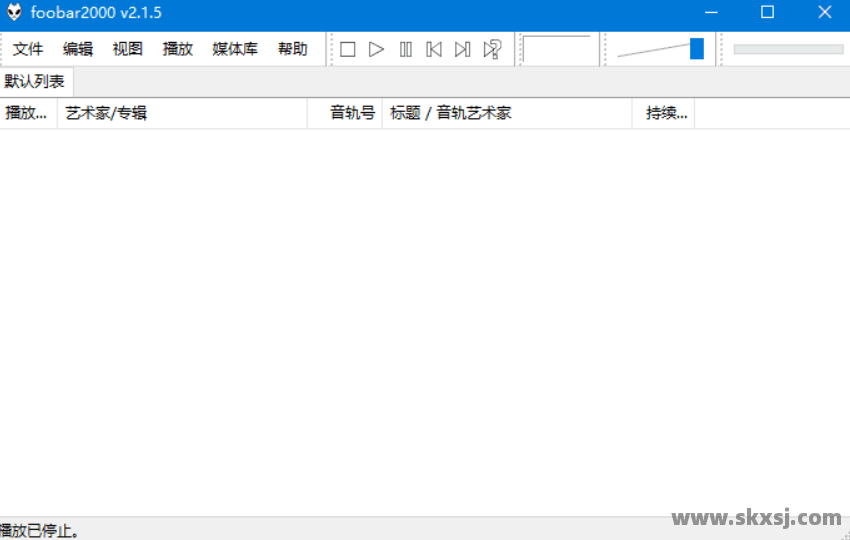Open the 播放 menu
This screenshot has width=850, height=540.
pos(178,49)
